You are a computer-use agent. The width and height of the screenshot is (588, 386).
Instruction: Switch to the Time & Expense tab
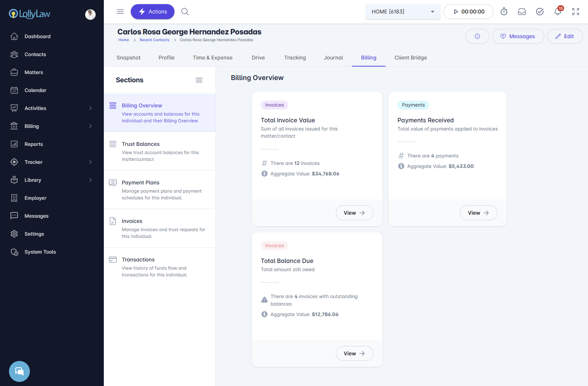point(213,58)
